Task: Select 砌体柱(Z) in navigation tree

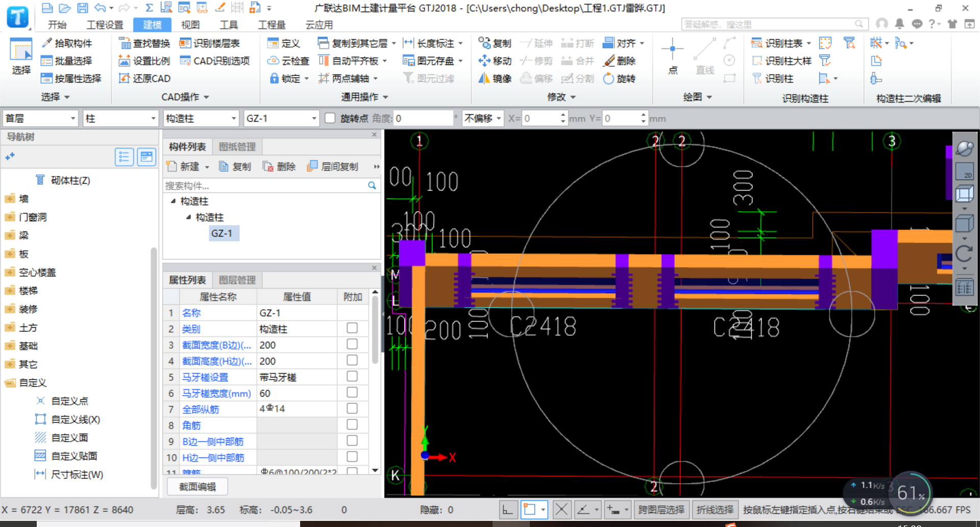Action: (63, 180)
